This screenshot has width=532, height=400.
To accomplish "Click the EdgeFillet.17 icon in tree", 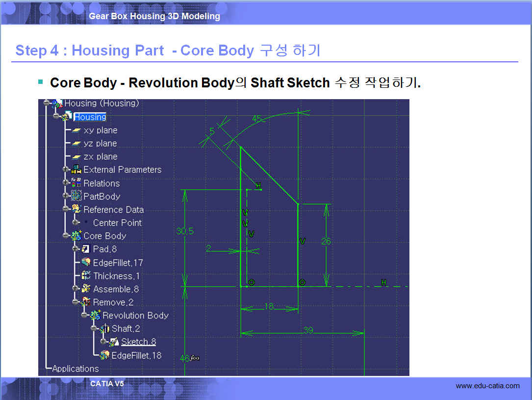I will tap(86, 263).
